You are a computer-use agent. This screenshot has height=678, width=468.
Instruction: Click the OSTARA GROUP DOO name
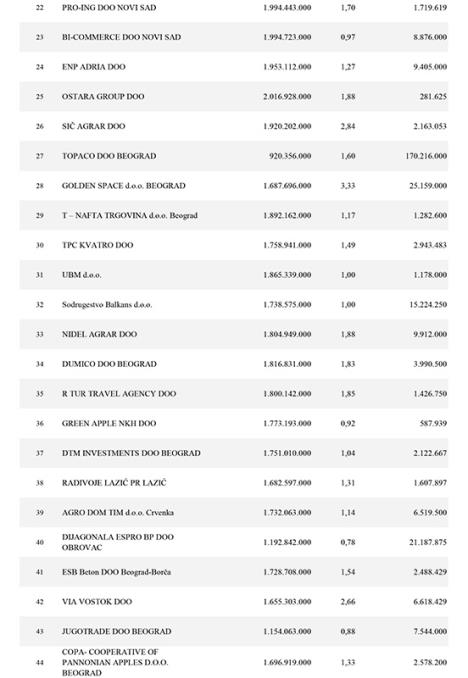point(103,96)
